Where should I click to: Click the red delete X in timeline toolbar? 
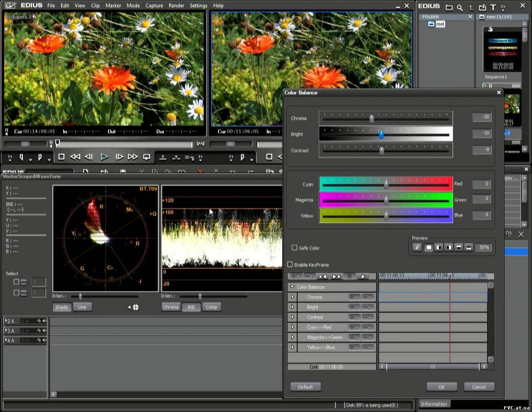click(200, 171)
